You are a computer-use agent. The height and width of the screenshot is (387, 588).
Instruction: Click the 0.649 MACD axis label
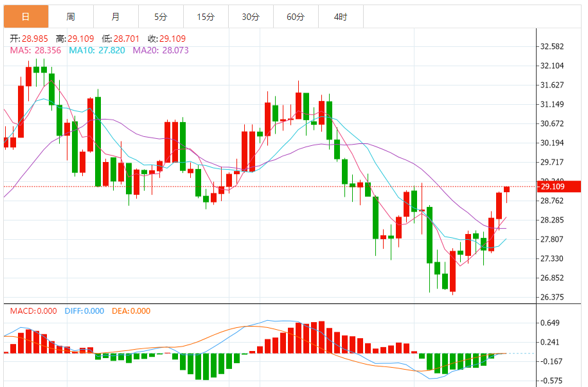pos(549,323)
